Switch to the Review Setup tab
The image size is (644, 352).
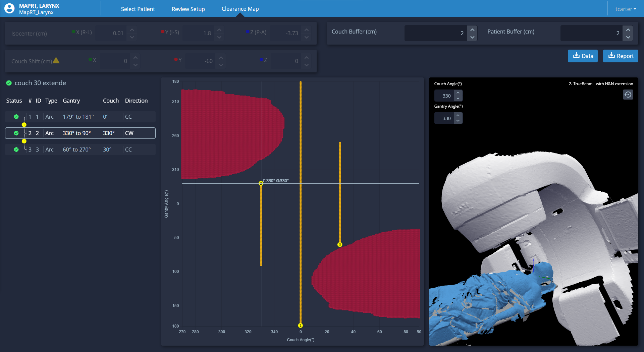coord(188,9)
